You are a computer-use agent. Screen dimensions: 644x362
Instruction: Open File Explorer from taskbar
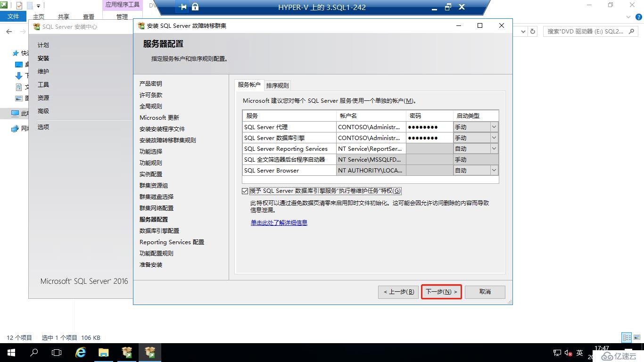(104, 353)
